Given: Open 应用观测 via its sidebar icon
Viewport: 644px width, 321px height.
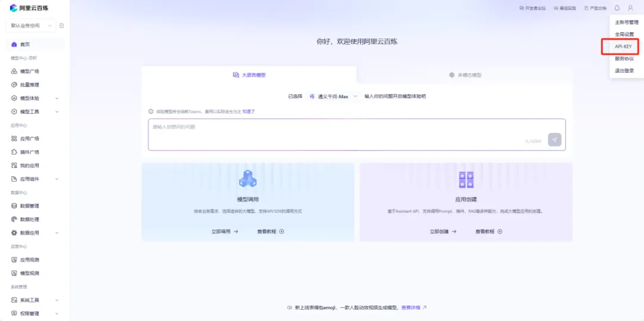Looking at the screenshot, I should [14, 260].
